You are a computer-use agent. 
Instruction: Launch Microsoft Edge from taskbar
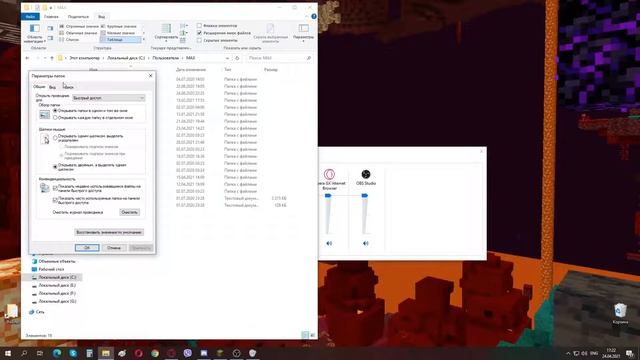point(57,353)
